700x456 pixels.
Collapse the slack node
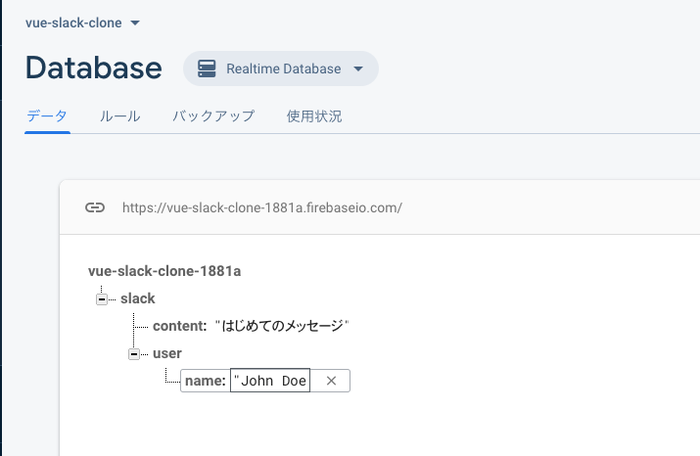[x=102, y=299]
